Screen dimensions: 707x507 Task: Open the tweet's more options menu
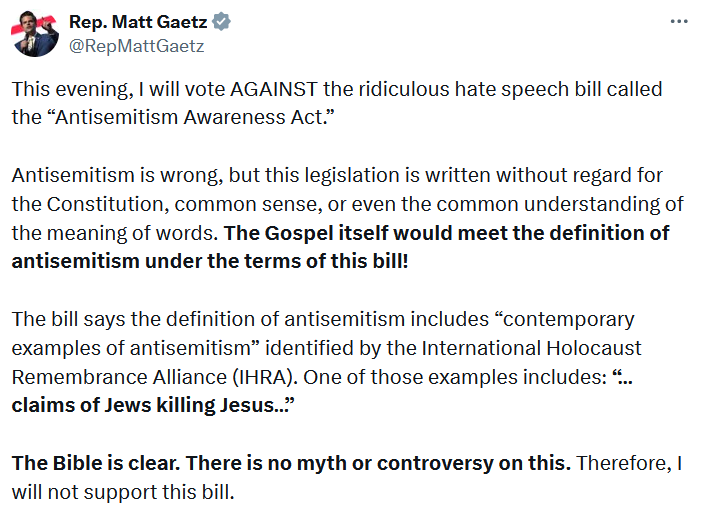[679, 21]
